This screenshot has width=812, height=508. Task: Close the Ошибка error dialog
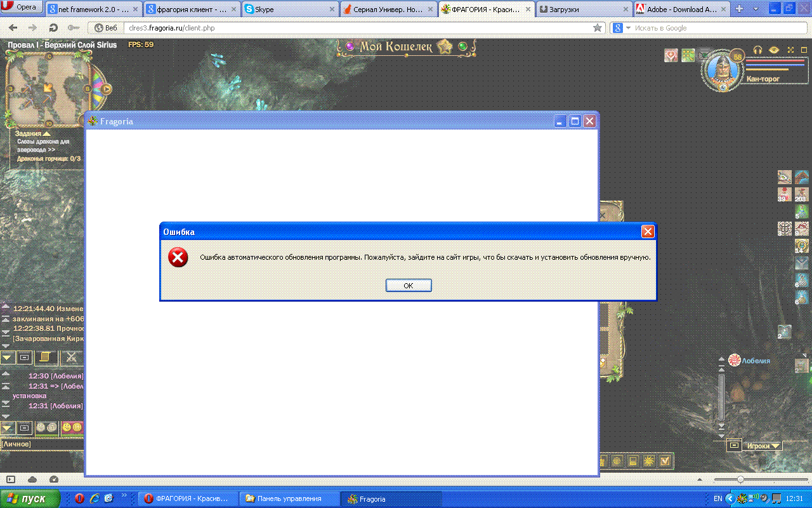coord(648,232)
